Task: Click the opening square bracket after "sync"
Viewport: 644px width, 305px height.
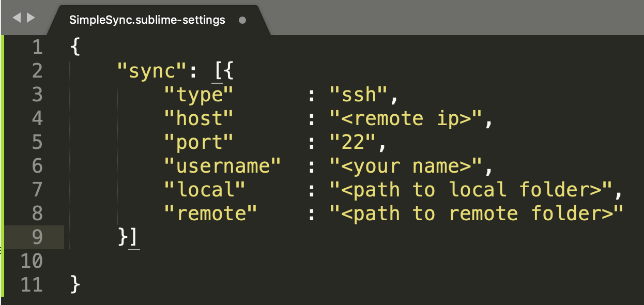Action: point(218,71)
